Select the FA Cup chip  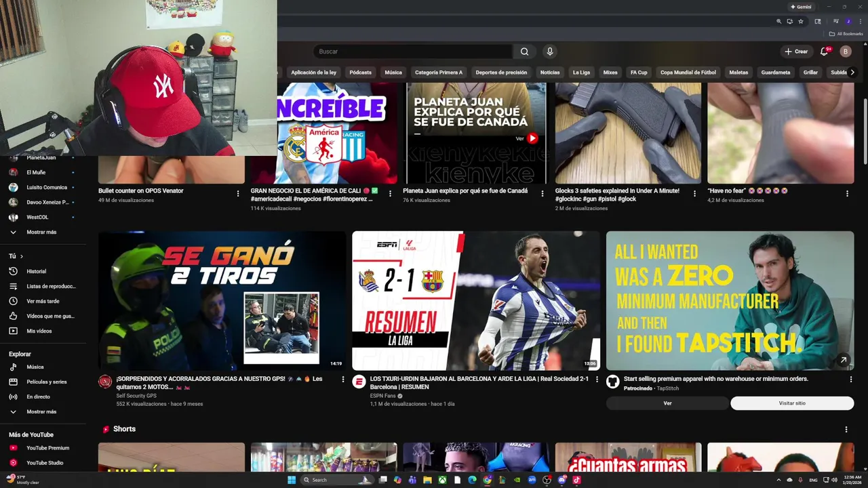pos(639,73)
